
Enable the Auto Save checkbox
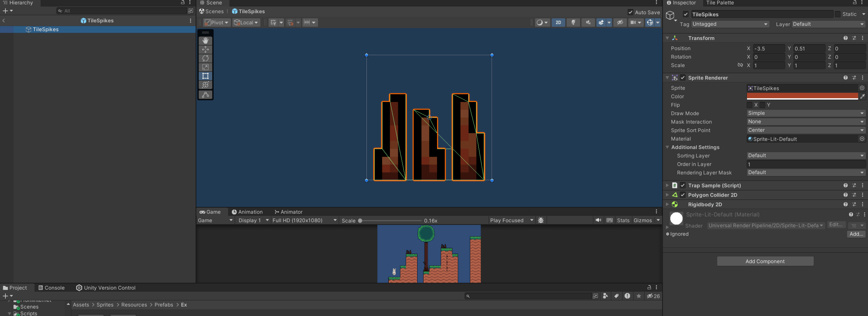click(630, 12)
